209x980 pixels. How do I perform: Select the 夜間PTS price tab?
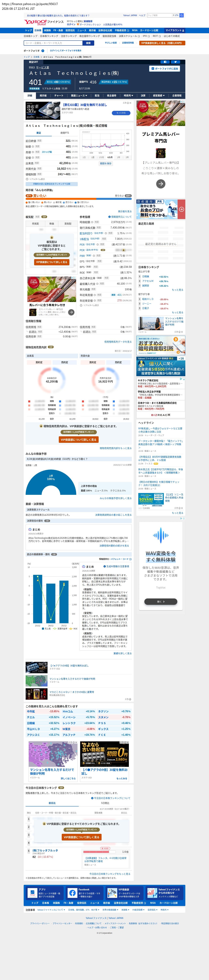65,133
